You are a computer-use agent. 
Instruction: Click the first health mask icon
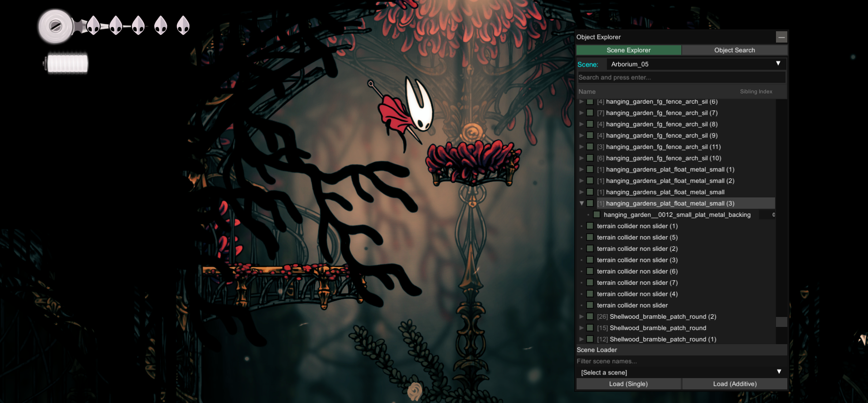93,25
